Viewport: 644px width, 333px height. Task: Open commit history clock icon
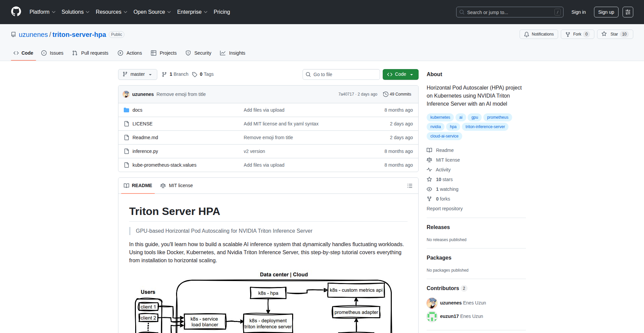click(x=385, y=94)
